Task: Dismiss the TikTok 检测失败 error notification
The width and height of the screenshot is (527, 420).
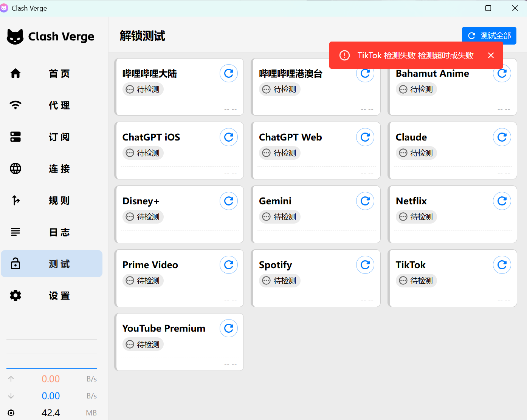Action: (x=491, y=56)
